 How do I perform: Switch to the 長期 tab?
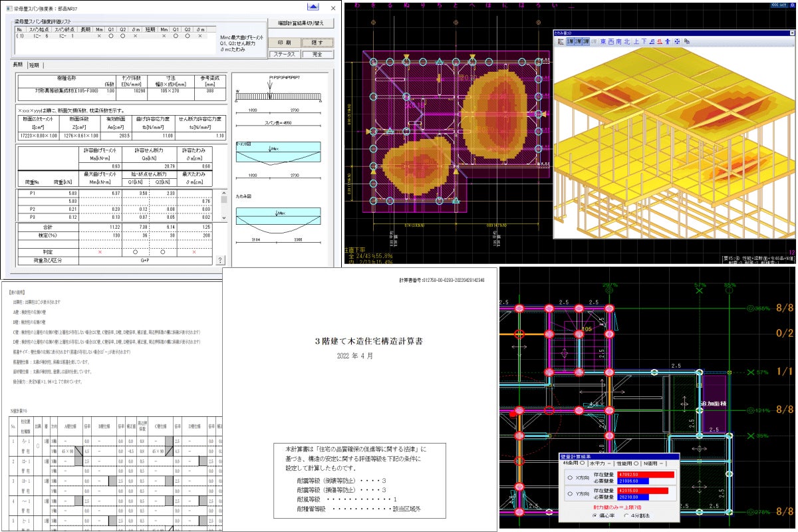pos(17,65)
